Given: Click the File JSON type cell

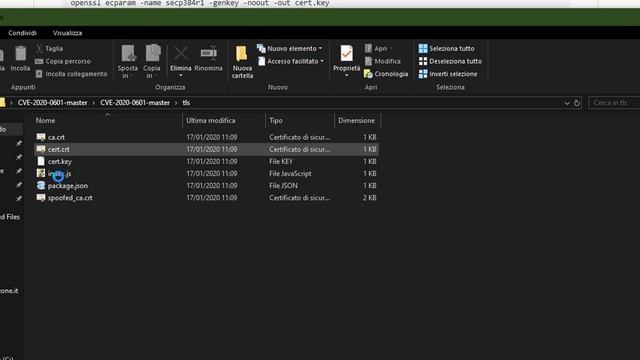Looking at the screenshot, I should coord(283,186).
